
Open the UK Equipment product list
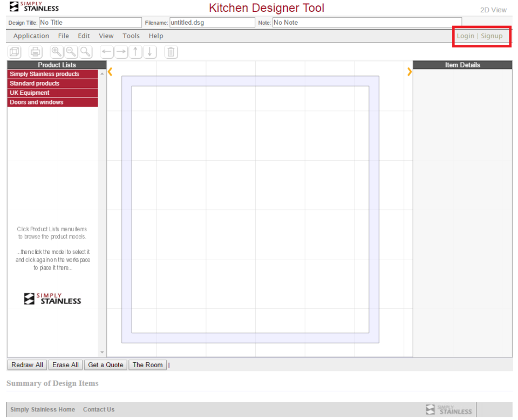(52, 93)
